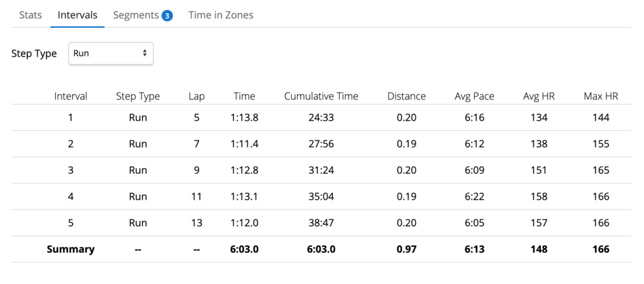644x284 pixels.
Task: Select interval 1 row time 1:13.8
Action: click(x=246, y=118)
